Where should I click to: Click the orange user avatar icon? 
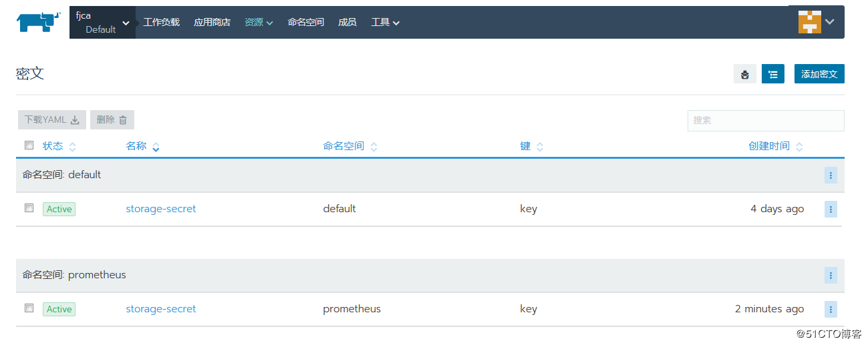coord(809,22)
